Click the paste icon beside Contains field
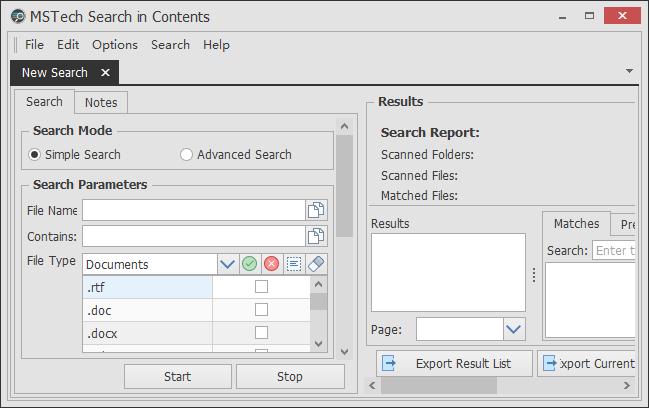 (316, 236)
